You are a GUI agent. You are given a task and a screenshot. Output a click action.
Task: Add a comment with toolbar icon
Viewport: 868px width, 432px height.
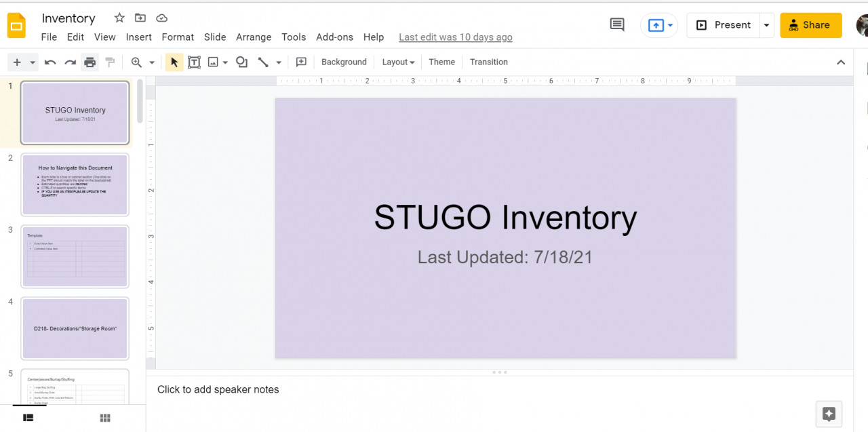tap(301, 62)
